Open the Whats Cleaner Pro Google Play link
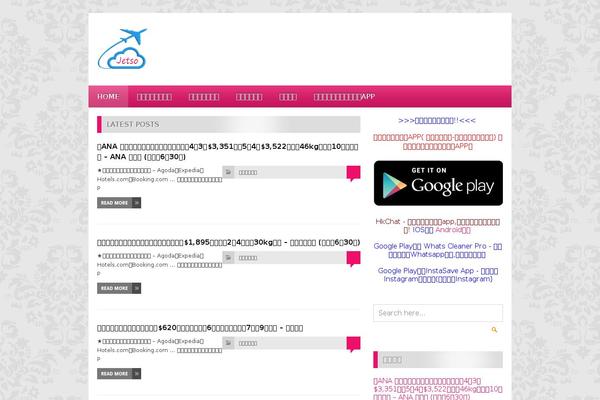 (438, 250)
